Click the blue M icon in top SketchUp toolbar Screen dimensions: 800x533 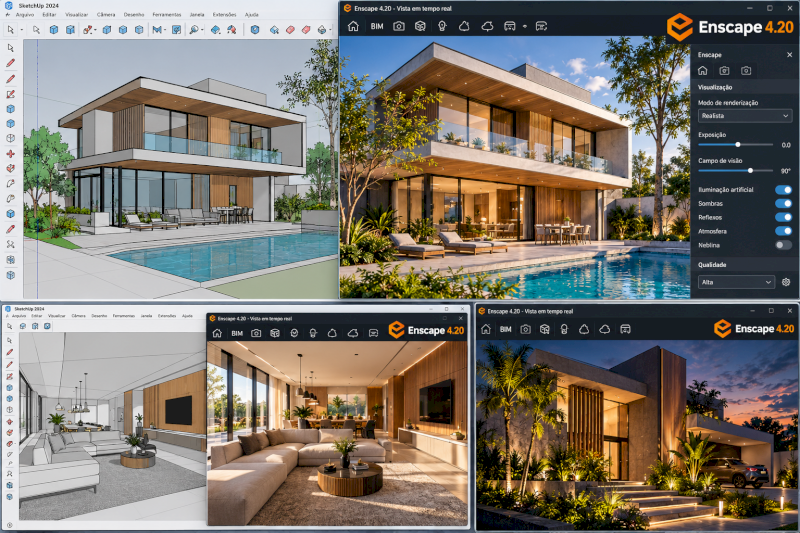(x=157, y=30)
